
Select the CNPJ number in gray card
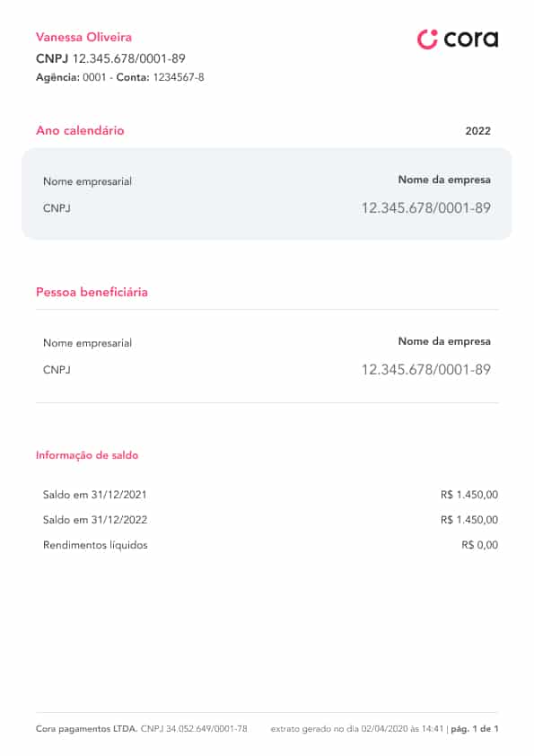426,207
